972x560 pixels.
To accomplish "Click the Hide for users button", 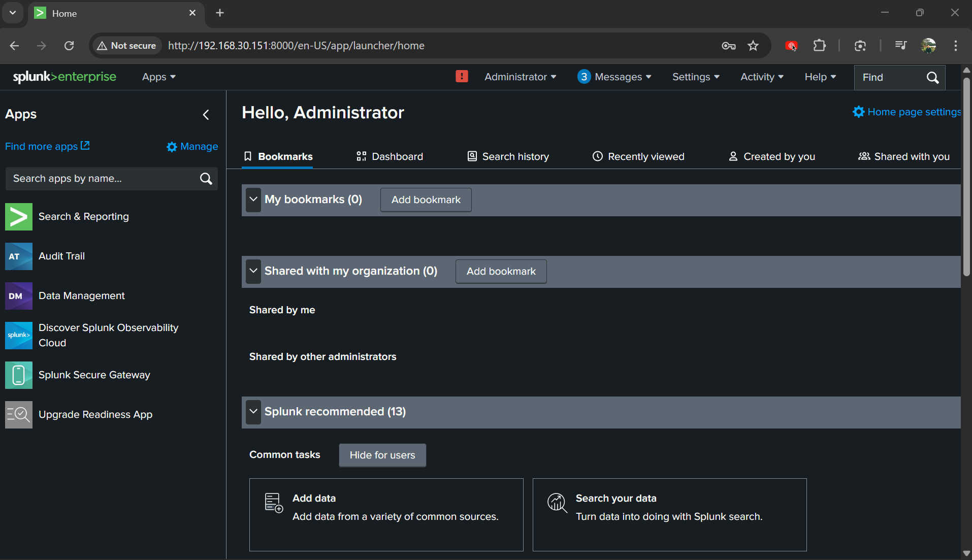I will point(382,455).
